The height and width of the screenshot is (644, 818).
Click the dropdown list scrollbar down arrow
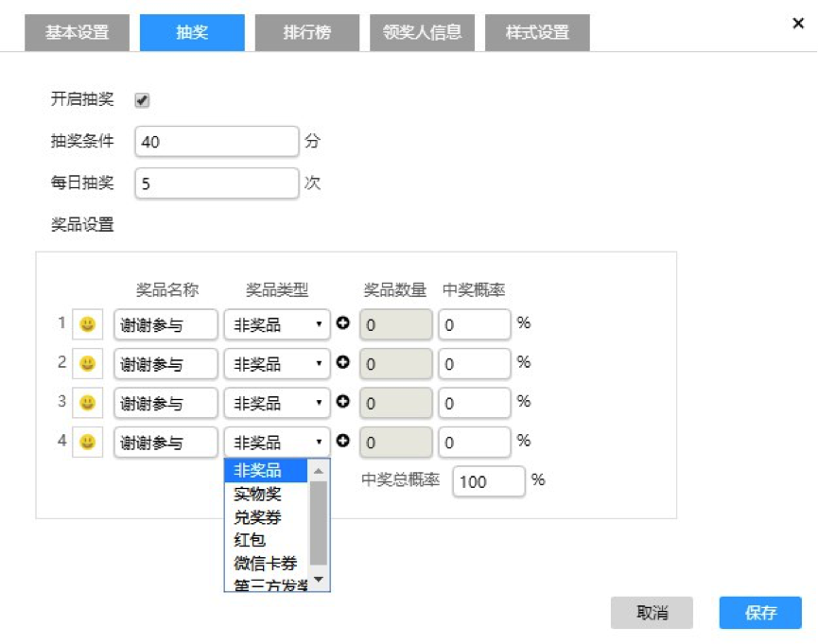point(319,579)
